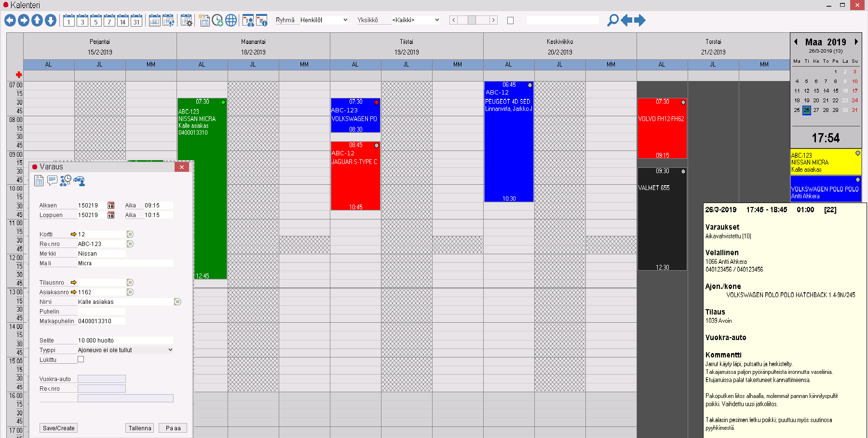Screen dimensions: 868x438
Task: Go to next month in mini calendar
Action: (856, 42)
